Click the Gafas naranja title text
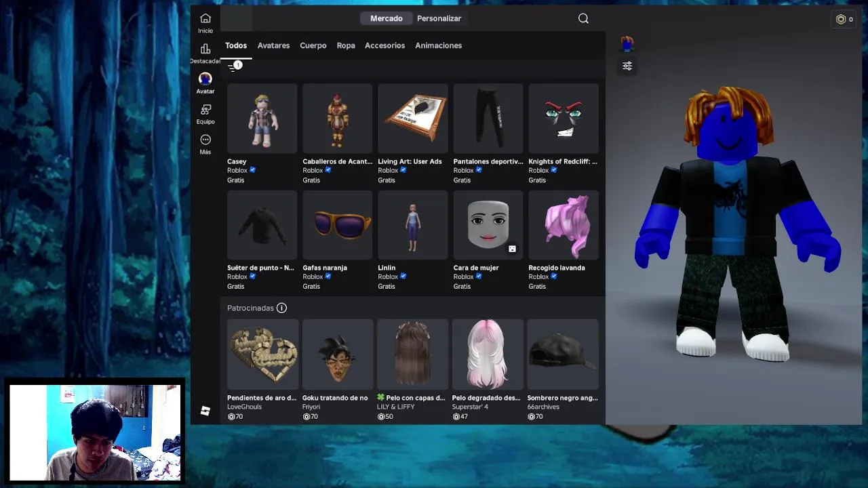Viewport: 868px width, 488px height. pos(325,268)
